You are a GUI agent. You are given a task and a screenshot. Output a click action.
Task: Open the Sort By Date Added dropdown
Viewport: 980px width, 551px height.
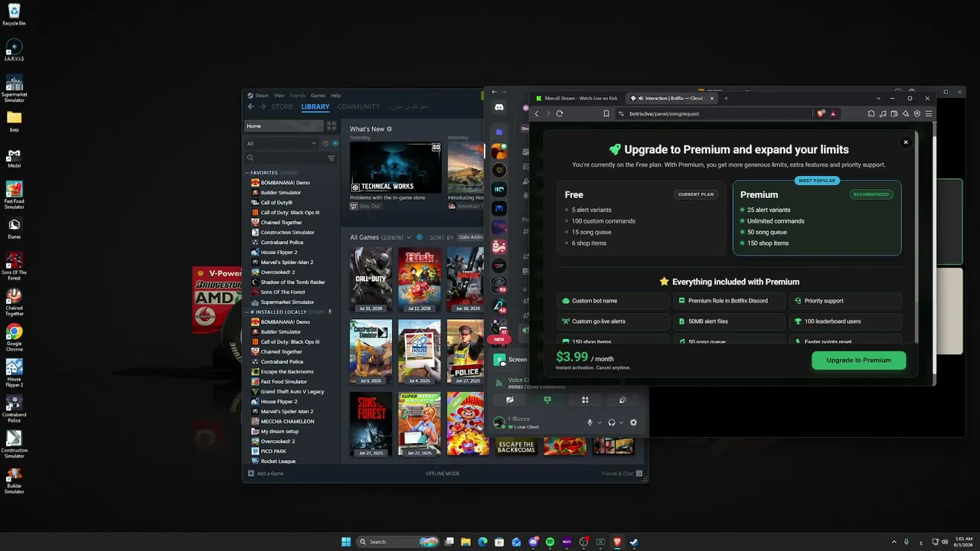(471, 237)
